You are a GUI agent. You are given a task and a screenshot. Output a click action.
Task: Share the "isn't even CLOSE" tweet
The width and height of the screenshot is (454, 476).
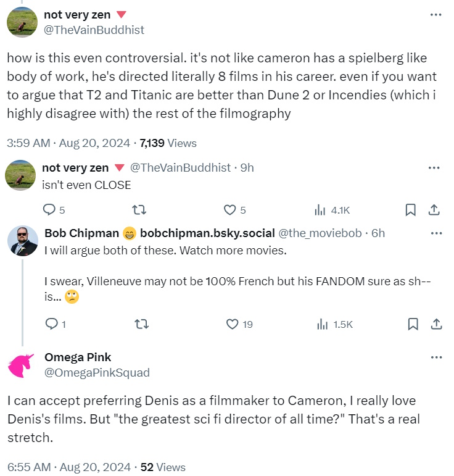click(x=434, y=211)
